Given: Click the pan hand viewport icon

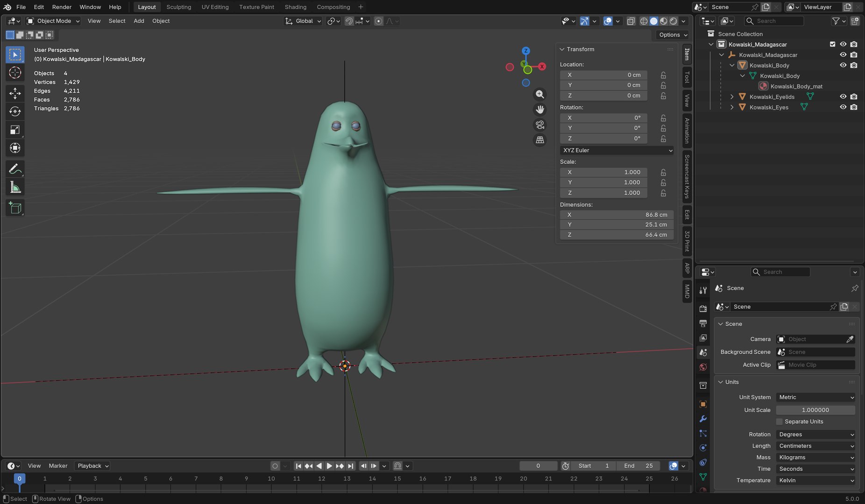Looking at the screenshot, I should 540,109.
